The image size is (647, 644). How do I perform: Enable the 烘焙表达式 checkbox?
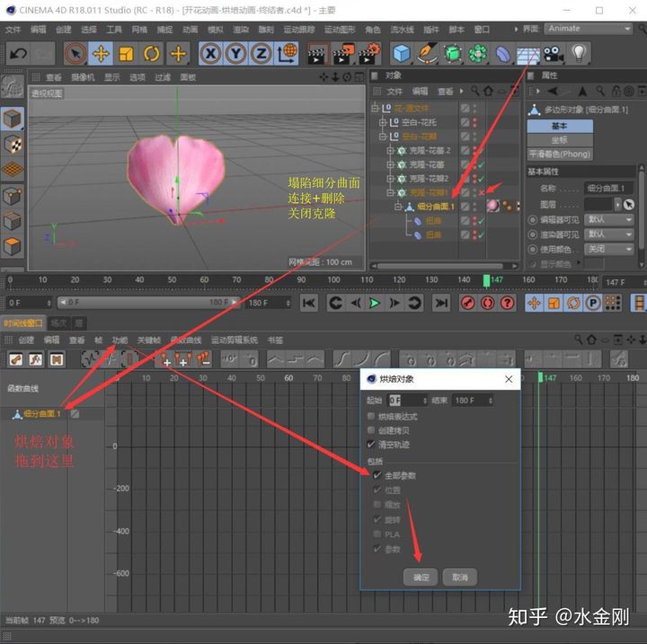(371, 417)
